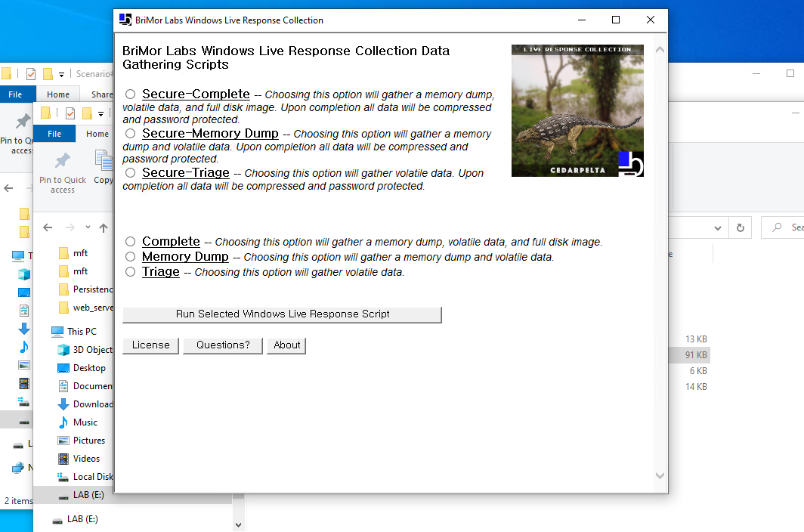The image size is (804, 532).
Task: Click new folder icon in front Explorer toolbar
Action: click(87, 113)
